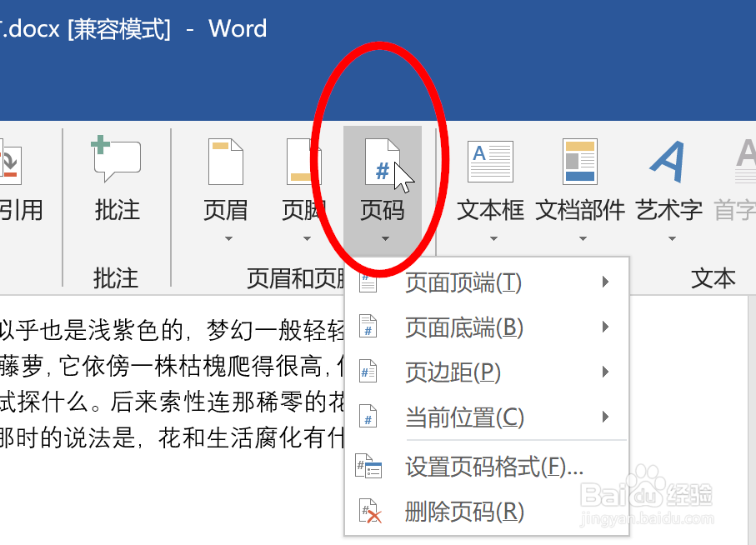Expand the 艺术字 dropdown arrow
The height and width of the screenshot is (545, 756).
[672, 238]
